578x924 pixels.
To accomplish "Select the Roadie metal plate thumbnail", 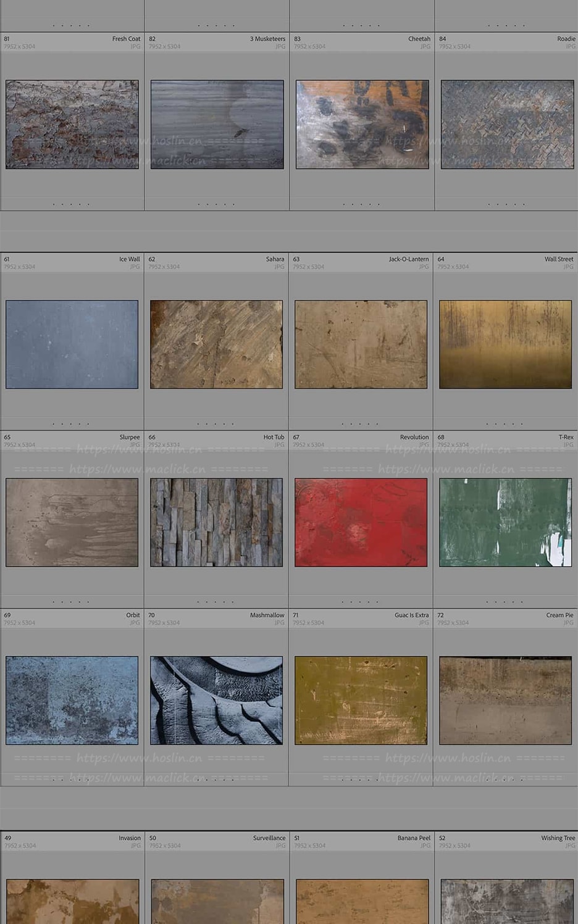I will [508, 124].
